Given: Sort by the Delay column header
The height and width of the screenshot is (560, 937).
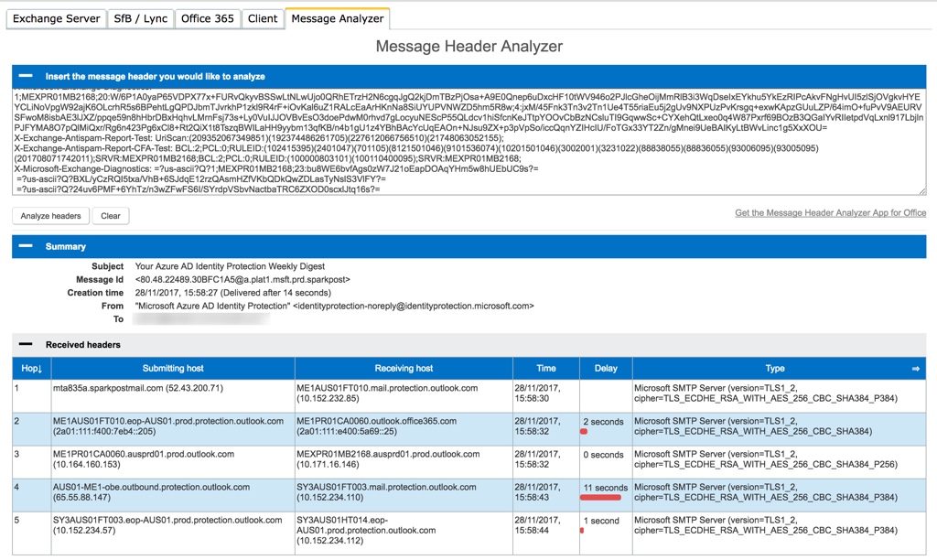Looking at the screenshot, I should pyautogui.click(x=606, y=368).
